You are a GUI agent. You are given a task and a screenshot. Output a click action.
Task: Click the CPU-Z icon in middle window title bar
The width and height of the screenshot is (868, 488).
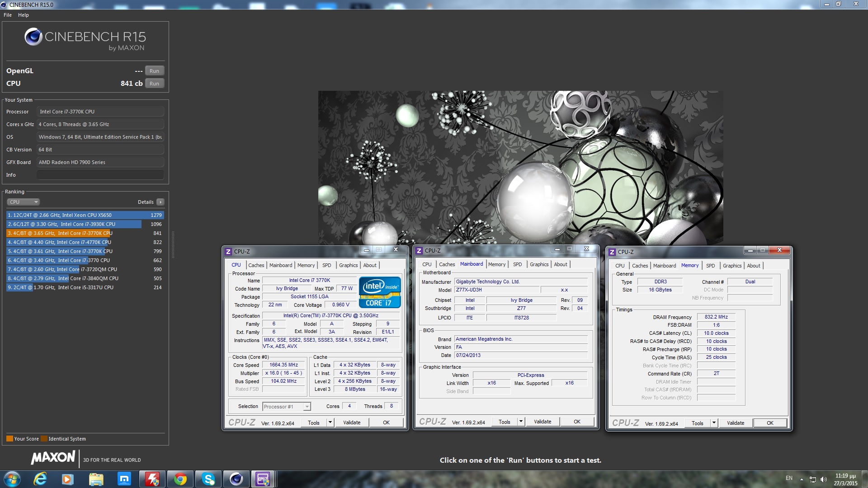[x=419, y=251]
